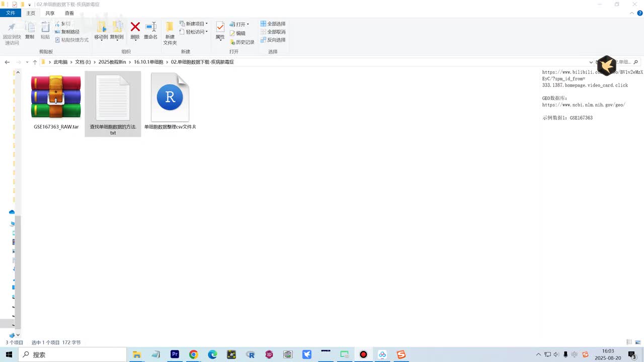644x362 pixels.
Task: Click the 固定到快速访问 pin icon
Action: [12, 28]
